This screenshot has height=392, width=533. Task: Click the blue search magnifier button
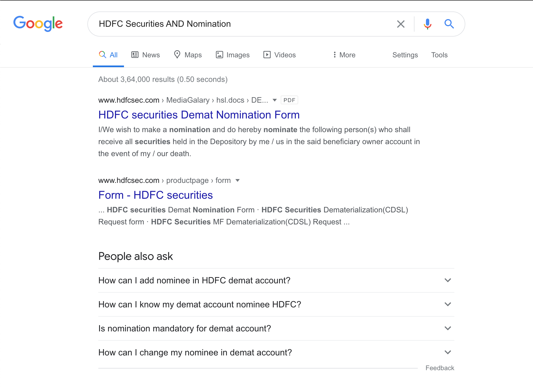pos(449,24)
